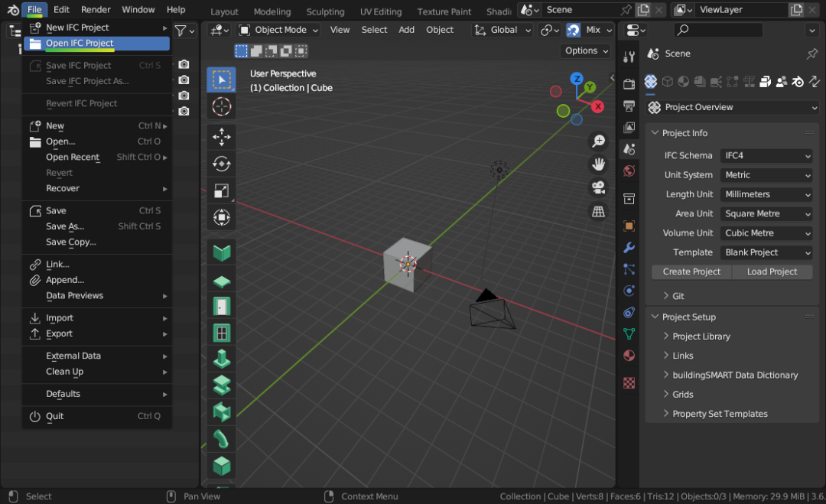
Task: Toggle pin on Scene properties
Action: tap(811, 54)
